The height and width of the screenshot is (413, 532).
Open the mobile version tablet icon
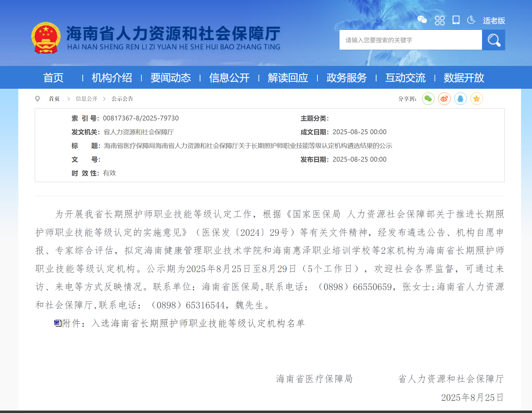click(456, 20)
